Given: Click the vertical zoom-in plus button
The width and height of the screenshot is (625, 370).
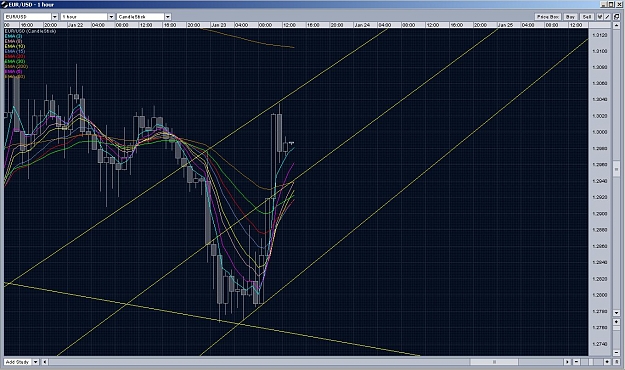Looking at the screenshot, I should (x=616, y=321).
